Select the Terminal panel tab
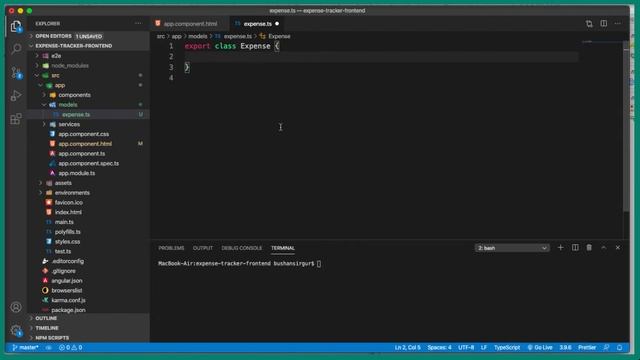 tap(282, 248)
